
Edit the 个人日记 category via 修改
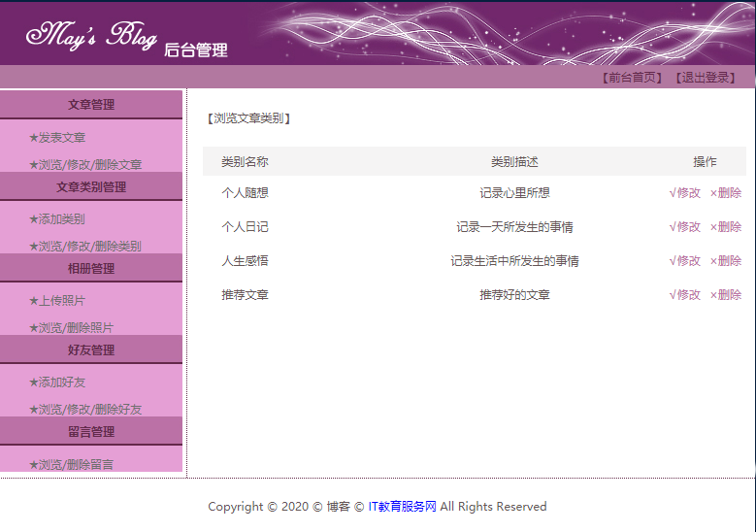pos(684,227)
